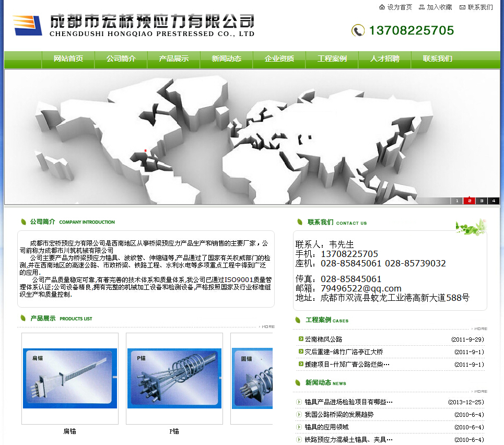Switch banner to slide 1
The height and width of the screenshot is (445, 504).
click(457, 201)
